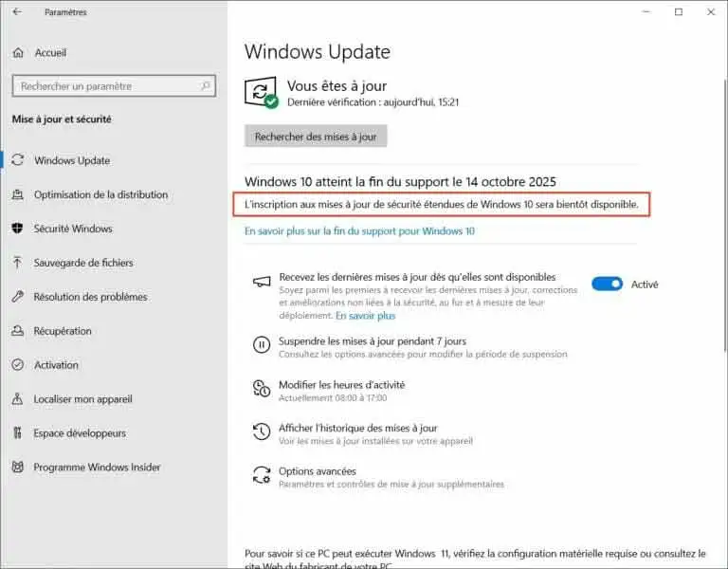Follow the blue En savoir plus link
The image size is (728, 569).
point(365,316)
